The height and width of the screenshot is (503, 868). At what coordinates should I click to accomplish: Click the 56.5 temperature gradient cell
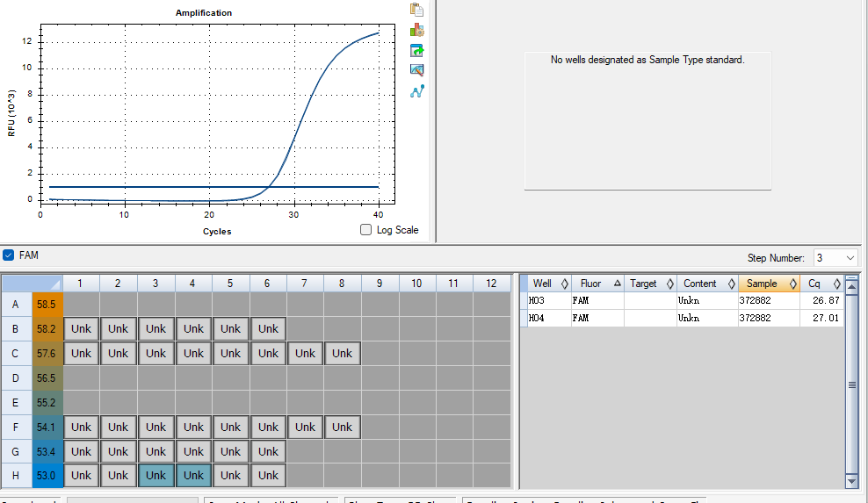coord(47,378)
